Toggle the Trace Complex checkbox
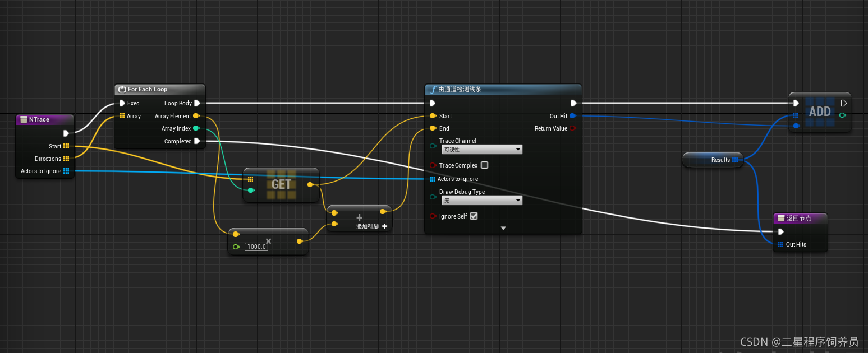Screen dimensions: 868x353 point(485,165)
